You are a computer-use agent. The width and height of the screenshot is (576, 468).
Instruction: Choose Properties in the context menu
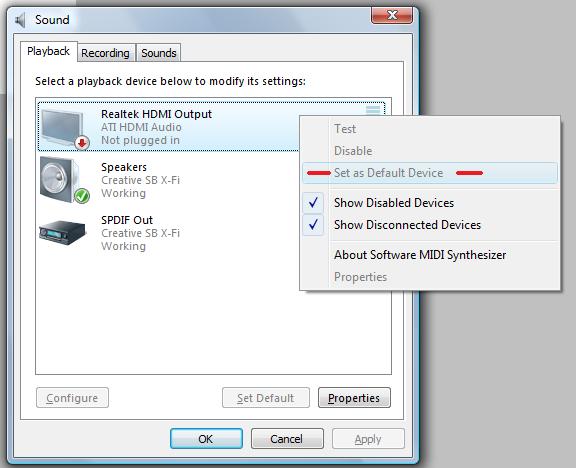tap(430, 277)
